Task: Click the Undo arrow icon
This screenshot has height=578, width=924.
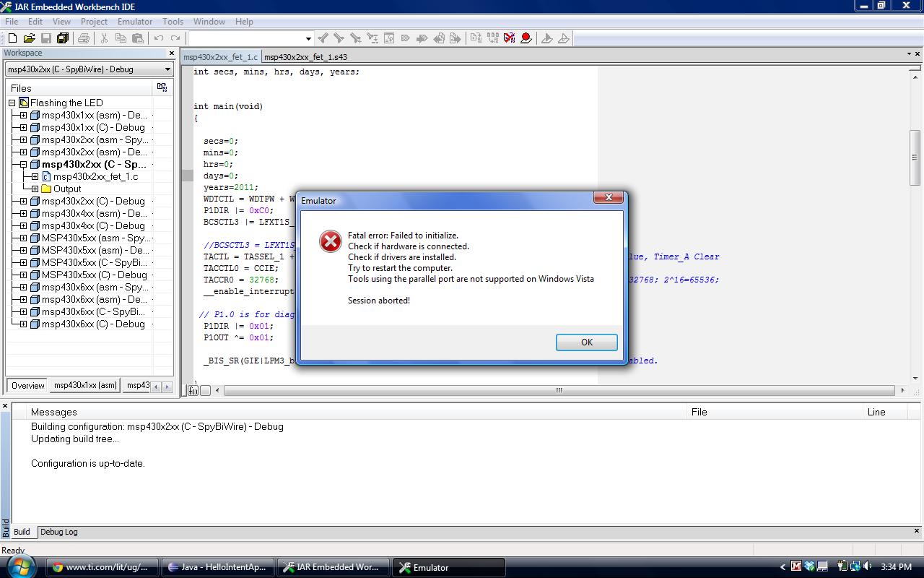Action: (x=159, y=38)
